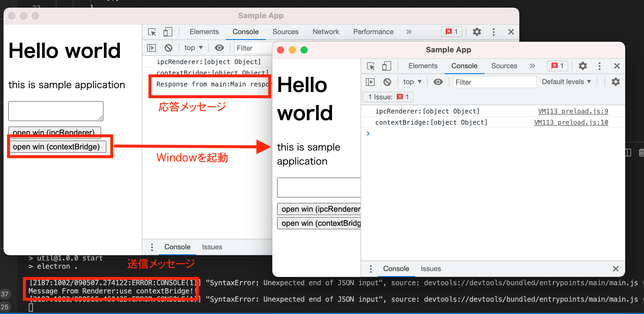Open console settings gear beside Default levels
Viewport: 644px width, 314px height.
615,82
